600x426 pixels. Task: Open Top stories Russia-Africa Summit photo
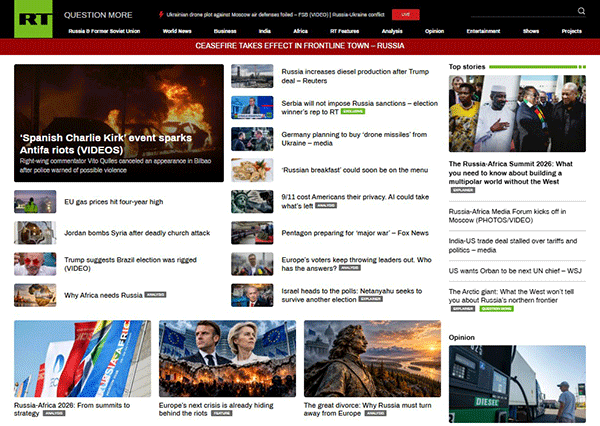click(x=517, y=114)
